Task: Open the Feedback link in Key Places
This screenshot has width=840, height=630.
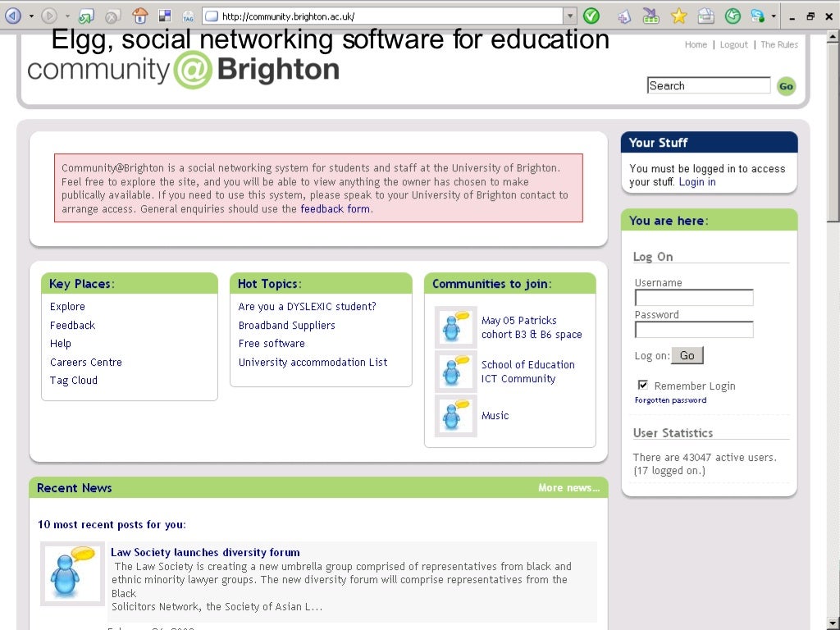Action: coord(72,325)
